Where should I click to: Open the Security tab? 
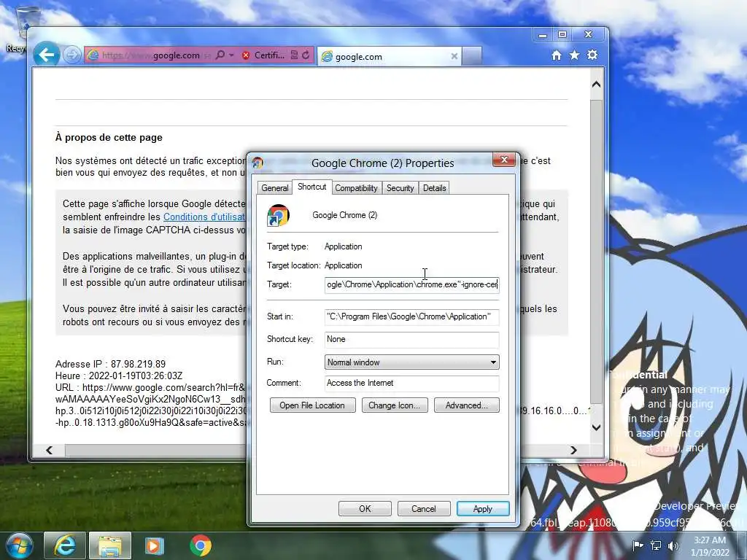(400, 188)
